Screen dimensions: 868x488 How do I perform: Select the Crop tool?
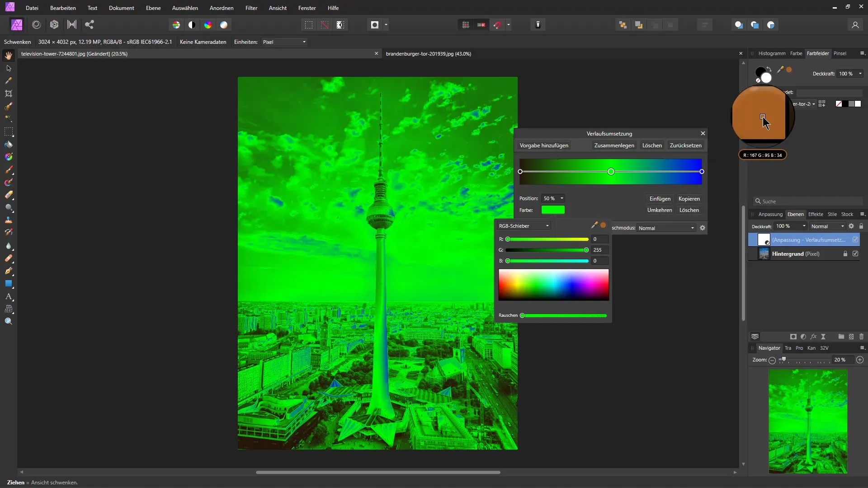[x=9, y=94]
